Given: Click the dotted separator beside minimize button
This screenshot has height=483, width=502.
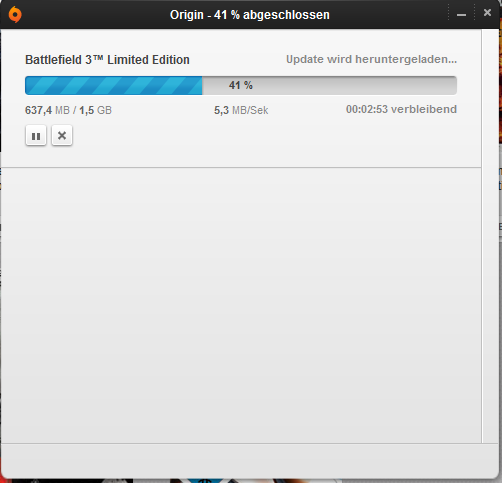Looking at the screenshot, I should (x=449, y=13).
